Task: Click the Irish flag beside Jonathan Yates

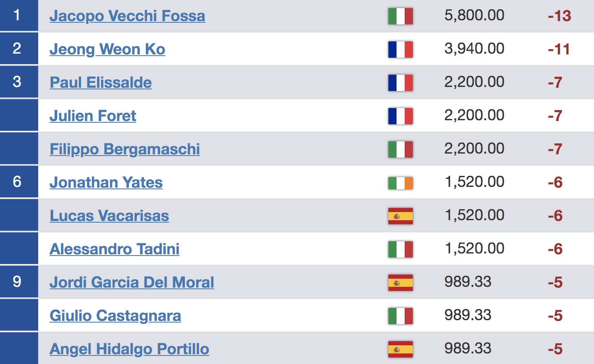Action: pyautogui.click(x=400, y=183)
